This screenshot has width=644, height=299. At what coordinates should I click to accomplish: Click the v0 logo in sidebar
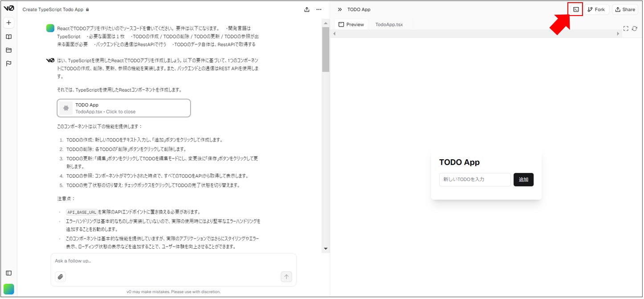[x=9, y=8]
